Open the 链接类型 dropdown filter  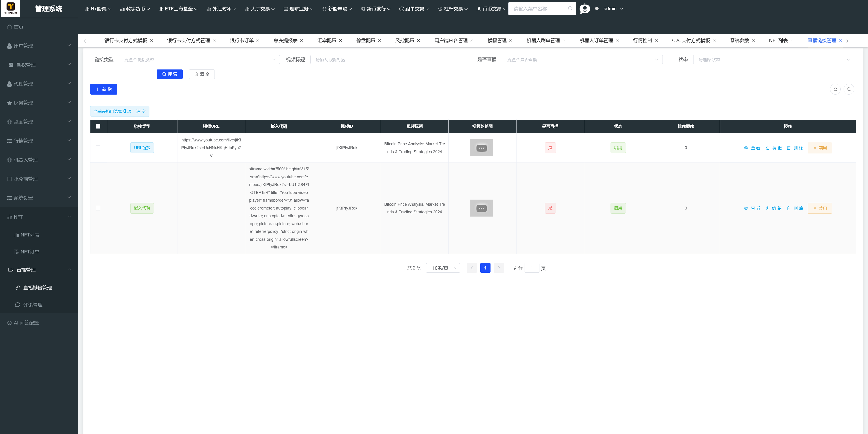click(199, 60)
